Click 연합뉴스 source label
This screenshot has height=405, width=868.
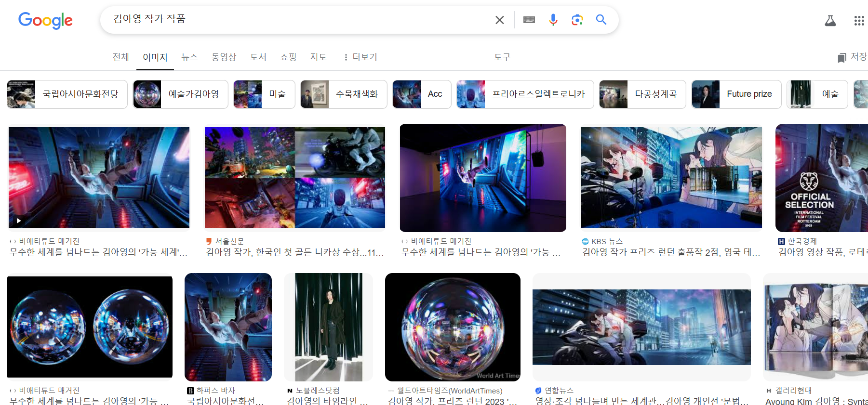[x=559, y=391]
